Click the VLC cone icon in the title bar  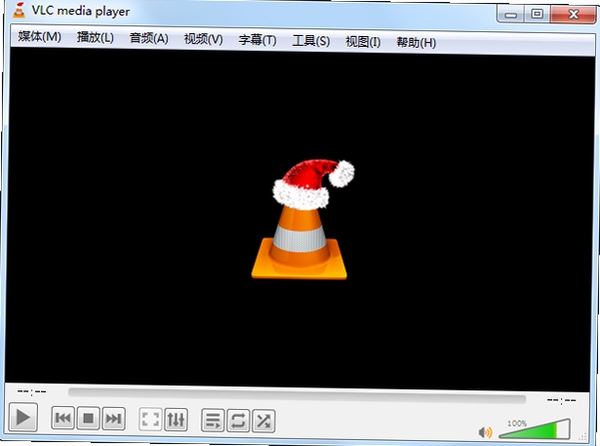[x=19, y=10]
